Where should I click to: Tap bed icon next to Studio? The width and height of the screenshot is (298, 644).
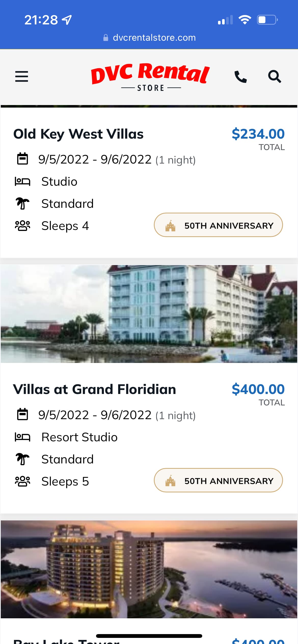[x=22, y=182]
